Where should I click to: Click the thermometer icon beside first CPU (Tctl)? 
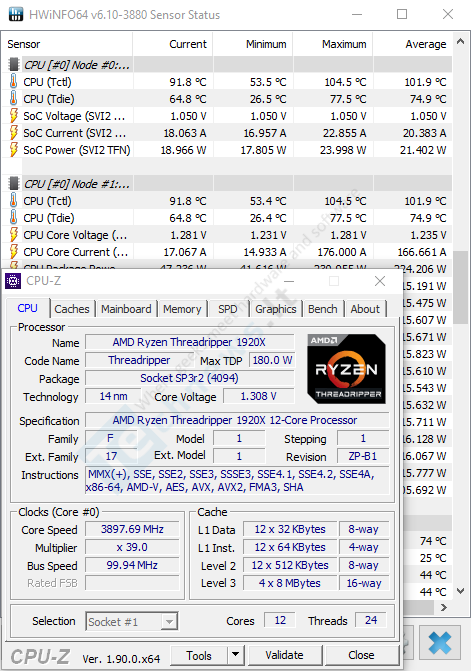pos(13,81)
